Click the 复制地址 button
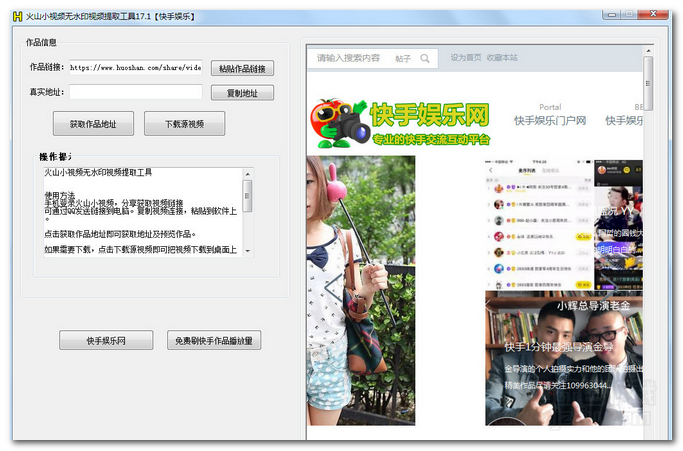 pos(242,93)
